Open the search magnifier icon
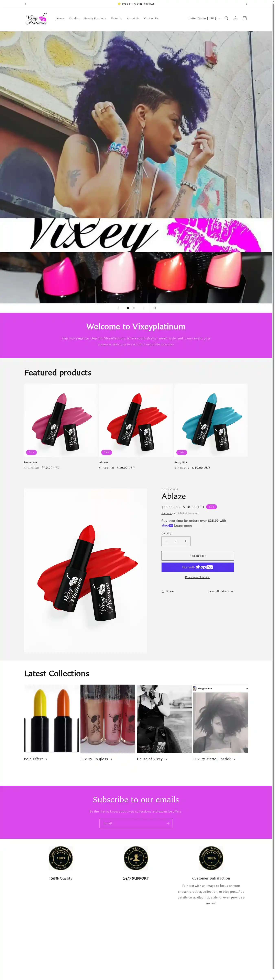The height and width of the screenshot is (980, 275). pyautogui.click(x=226, y=18)
